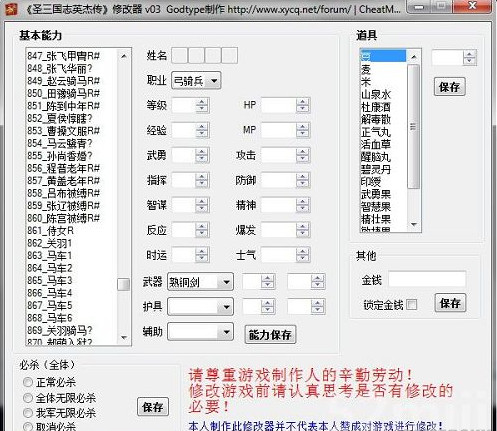Click the 保存 button under the item list
The image size is (497, 431).
(449, 87)
